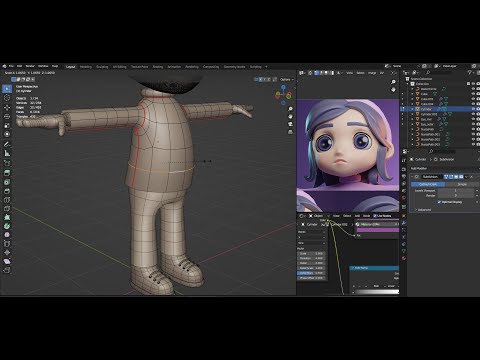
Task: Toggle X axis mirror in viewport header
Action: coord(260,79)
